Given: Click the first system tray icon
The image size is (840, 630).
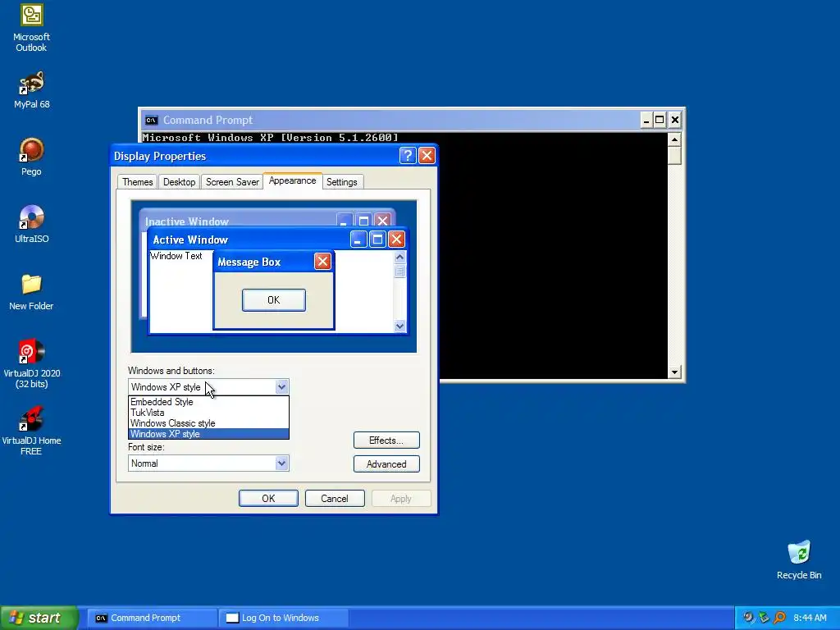Looking at the screenshot, I should 748,618.
